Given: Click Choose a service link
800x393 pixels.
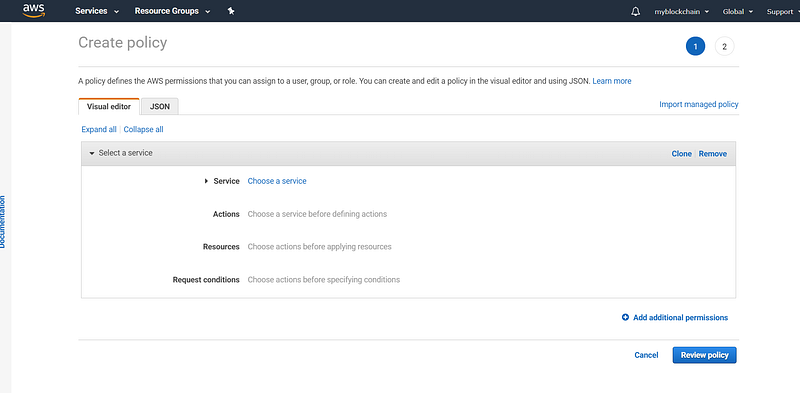Looking at the screenshot, I should click(277, 181).
